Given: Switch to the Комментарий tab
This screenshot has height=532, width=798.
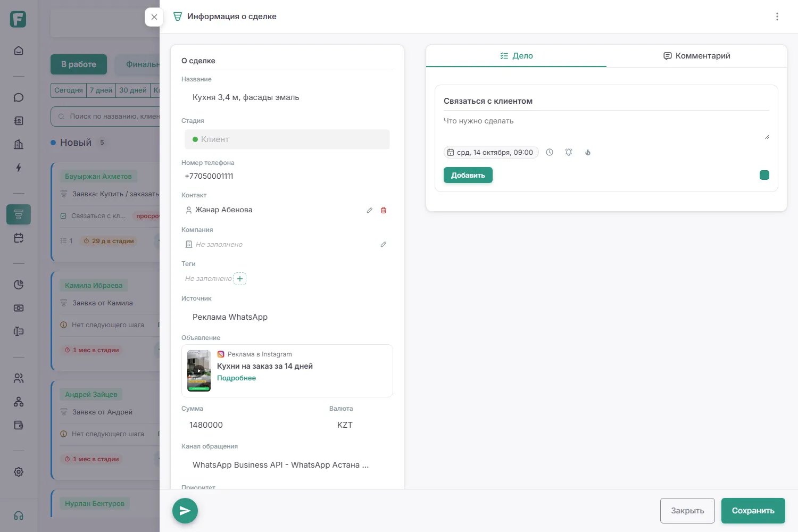Looking at the screenshot, I should click(x=696, y=56).
